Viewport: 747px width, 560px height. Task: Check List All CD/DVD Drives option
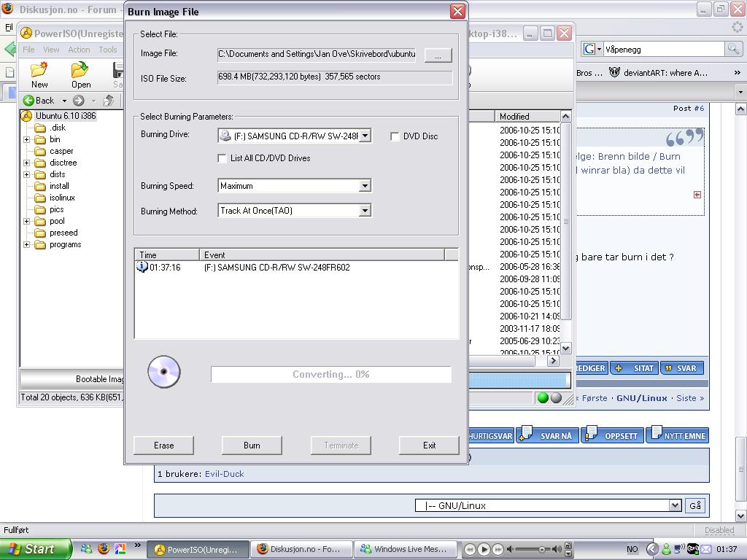[222, 158]
